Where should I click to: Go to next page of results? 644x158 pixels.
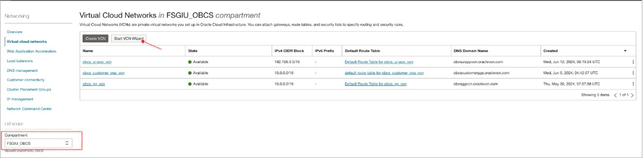pyautogui.click(x=632, y=95)
